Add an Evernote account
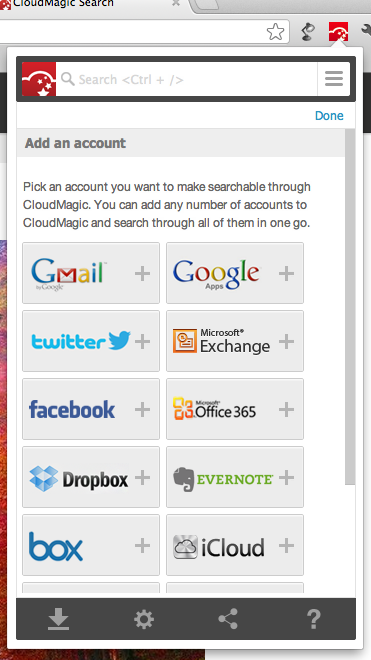Screen dimensions: 371x660 click(235, 477)
